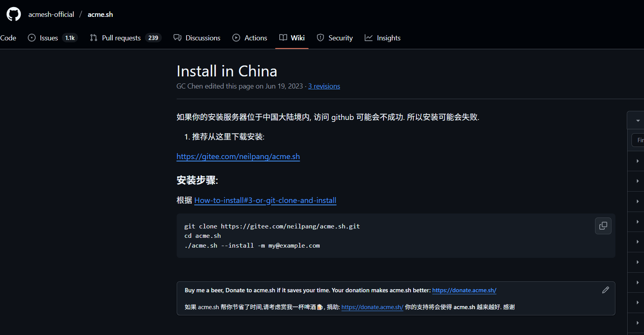The image size is (644, 335).
Task: Follow the How-to-install git clone link
Action: tap(265, 200)
